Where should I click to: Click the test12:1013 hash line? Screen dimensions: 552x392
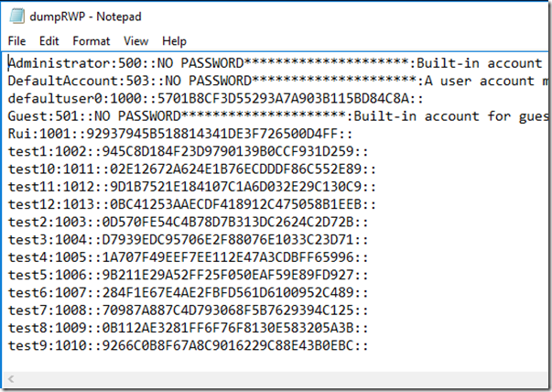[192, 204]
